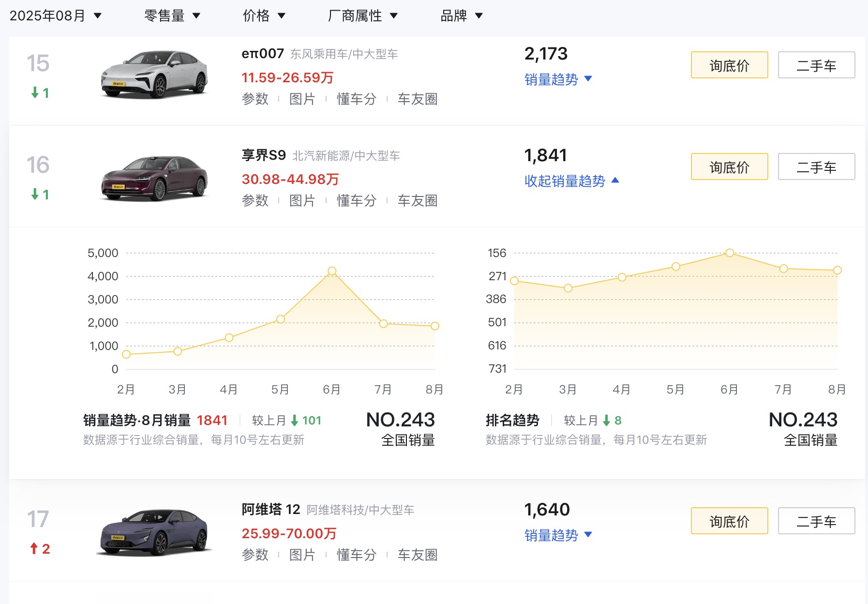Open the 2025年08月 date dropdown
The height and width of the screenshot is (604, 868).
pyautogui.click(x=55, y=15)
